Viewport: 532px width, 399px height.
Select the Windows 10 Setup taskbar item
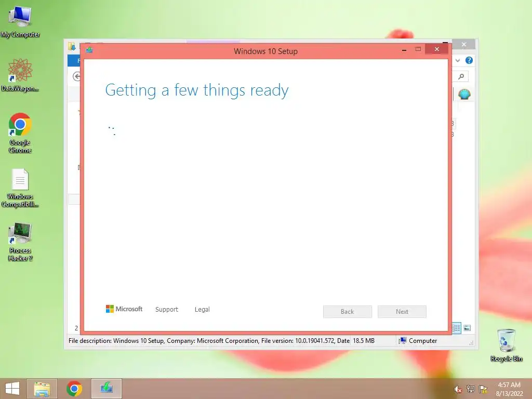pyautogui.click(x=106, y=389)
